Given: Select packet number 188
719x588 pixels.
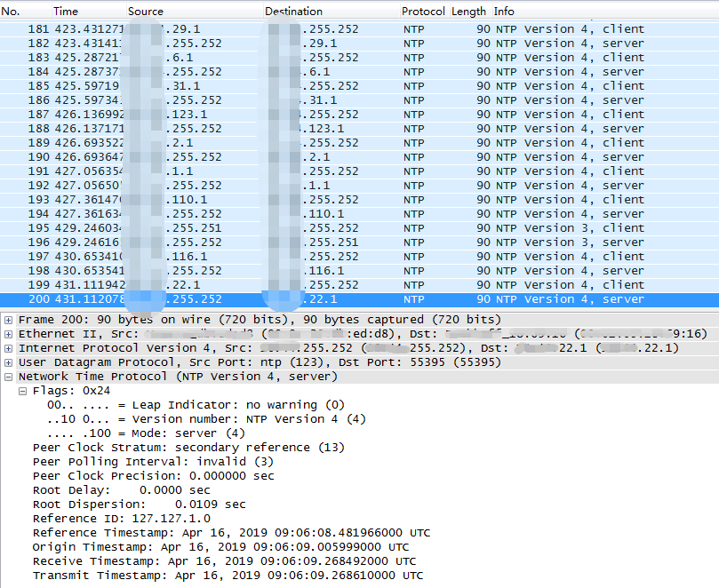Looking at the screenshot, I should click(x=359, y=128).
